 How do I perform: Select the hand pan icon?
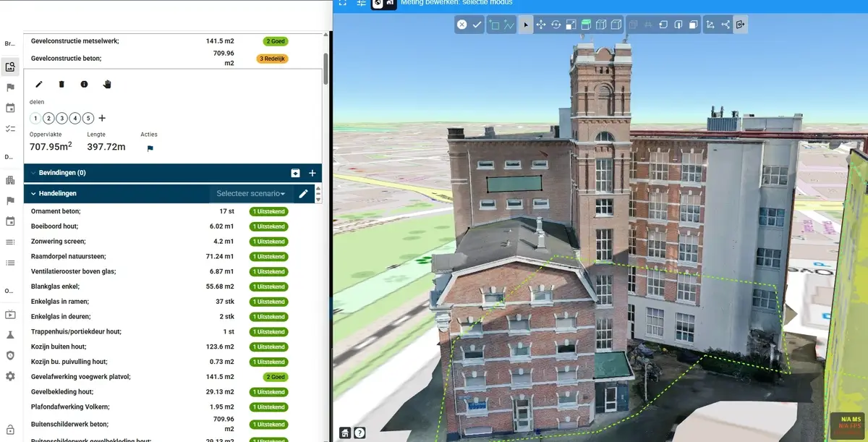point(107,85)
